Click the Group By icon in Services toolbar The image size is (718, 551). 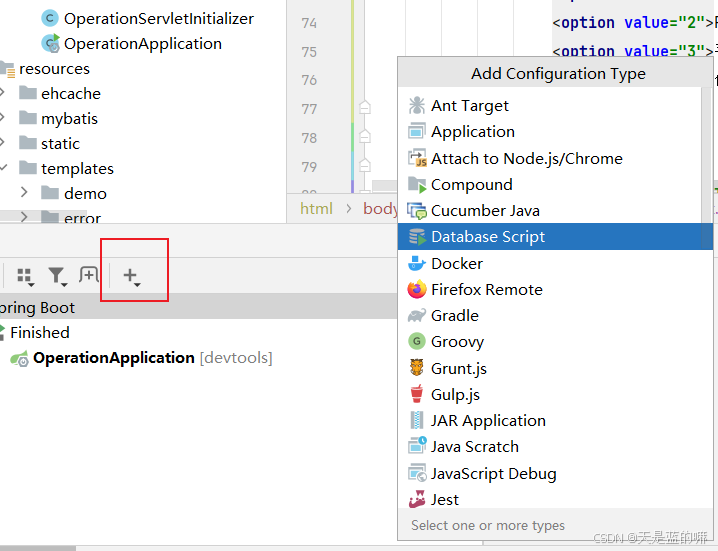pyautogui.click(x=25, y=276)
